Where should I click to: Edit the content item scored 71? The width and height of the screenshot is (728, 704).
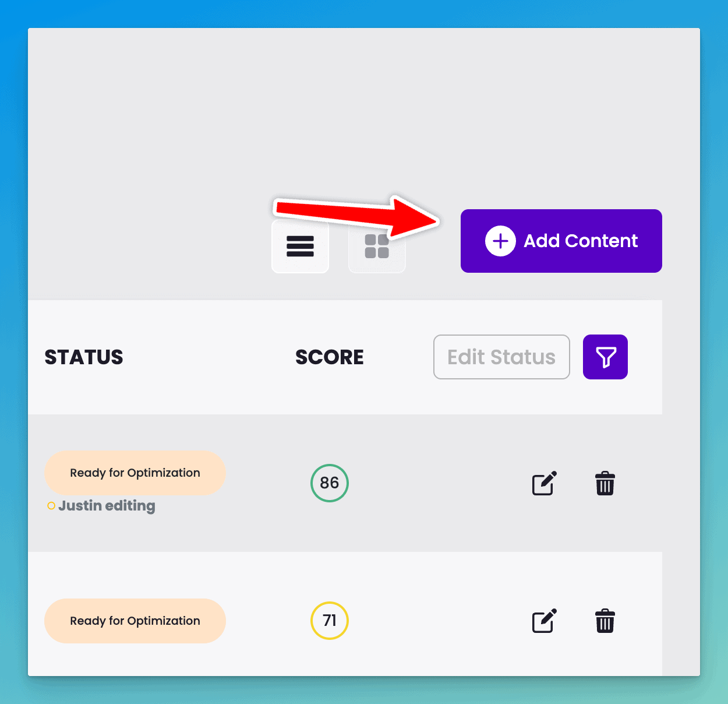[x=545, y=621]
